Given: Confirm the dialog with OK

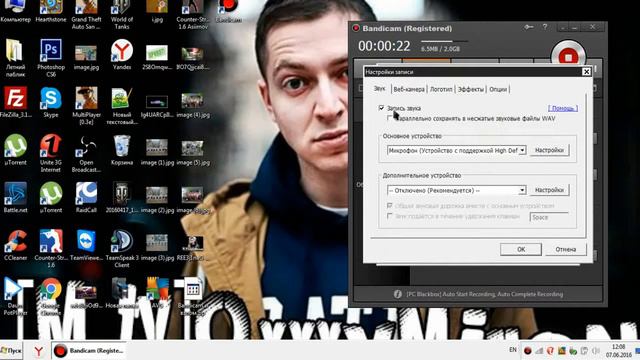Looking at the screenshot, I should pos(521,249).
